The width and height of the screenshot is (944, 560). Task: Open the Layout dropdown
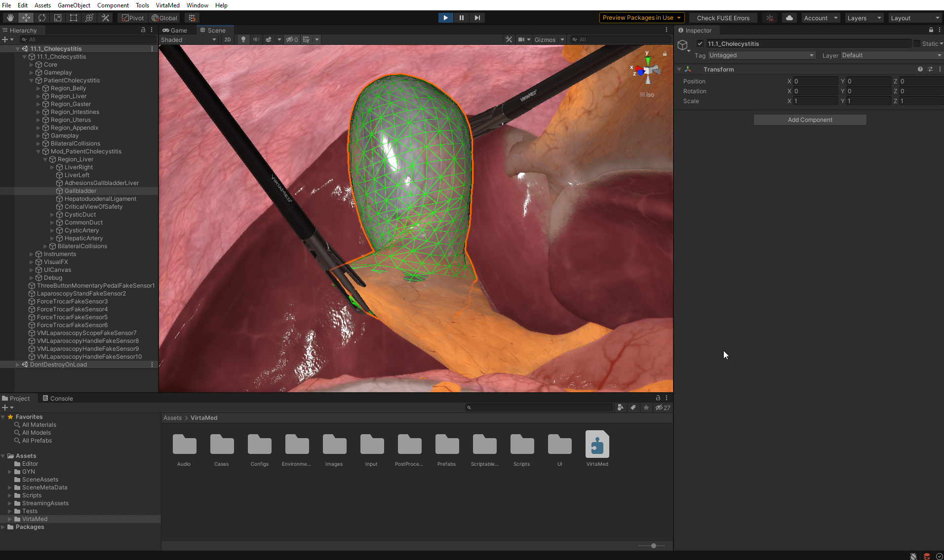pos(914,18)
